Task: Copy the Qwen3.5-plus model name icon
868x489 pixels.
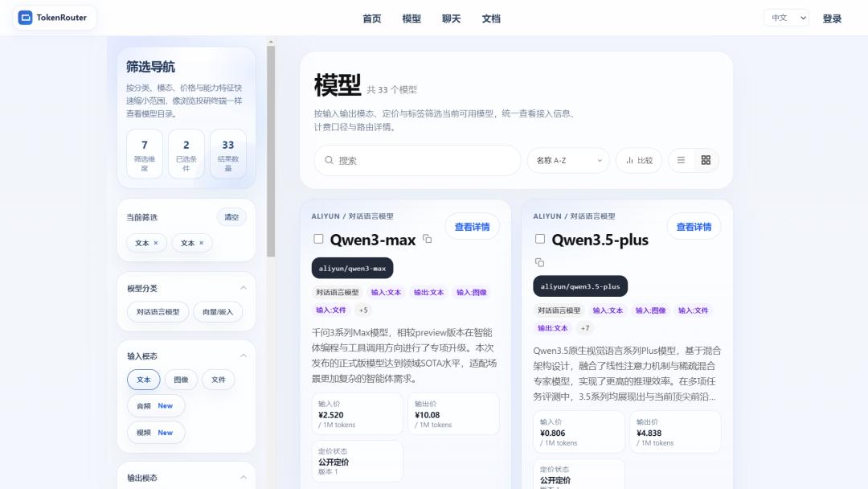Action: [540, 262]
